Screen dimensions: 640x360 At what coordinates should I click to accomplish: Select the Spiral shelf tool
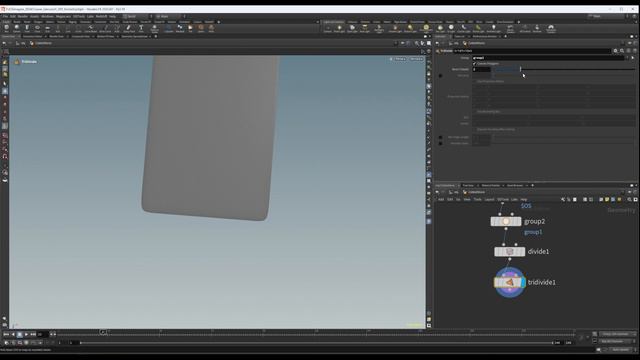[x=201, y=28]
